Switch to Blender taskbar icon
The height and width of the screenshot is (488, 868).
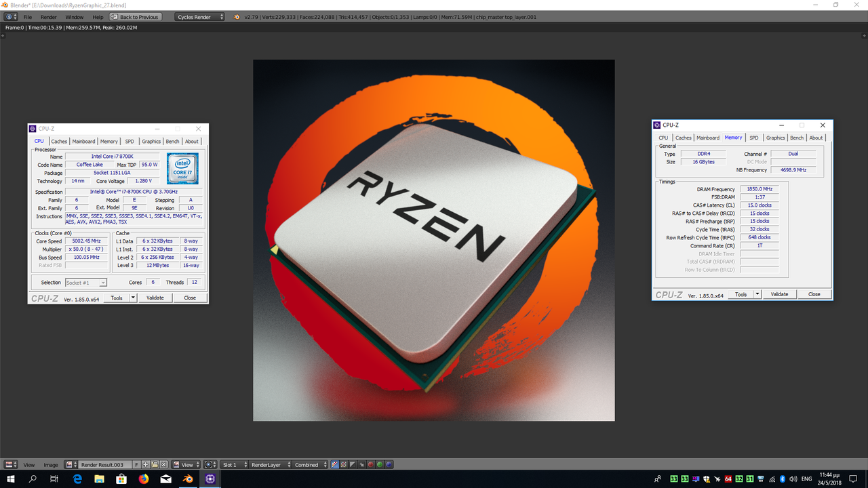point(188,479)
